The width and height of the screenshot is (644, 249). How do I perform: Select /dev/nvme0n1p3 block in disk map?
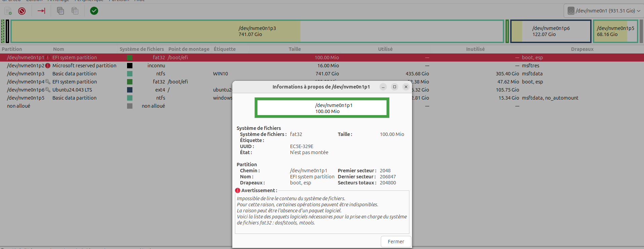[x=257, y=31]
